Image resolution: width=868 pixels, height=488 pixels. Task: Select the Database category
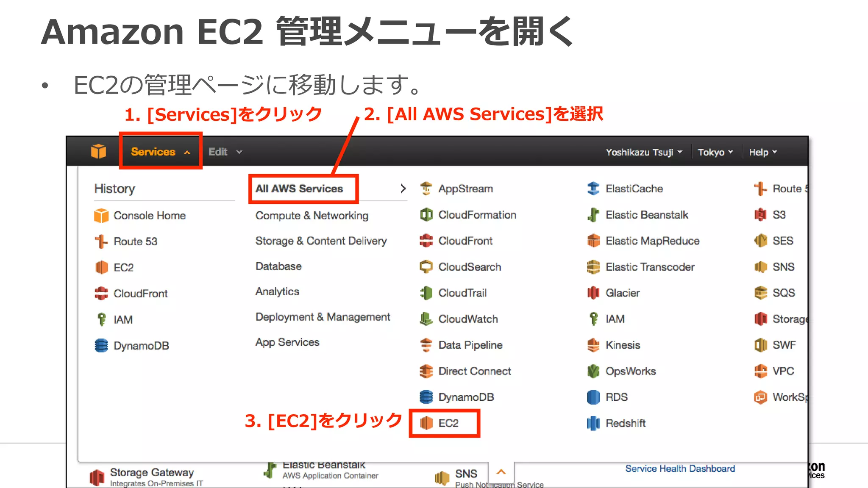point(278,266)
